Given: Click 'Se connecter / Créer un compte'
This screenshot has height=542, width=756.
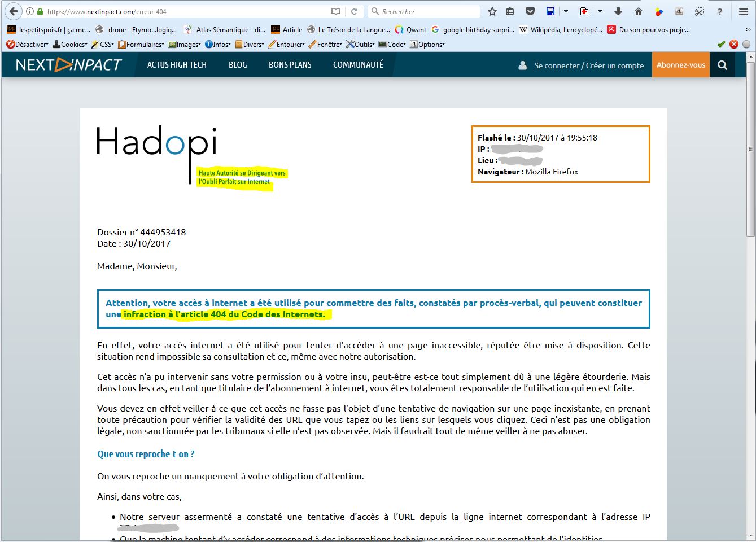Looking at the screenshot, I should (x=589, y=65).
